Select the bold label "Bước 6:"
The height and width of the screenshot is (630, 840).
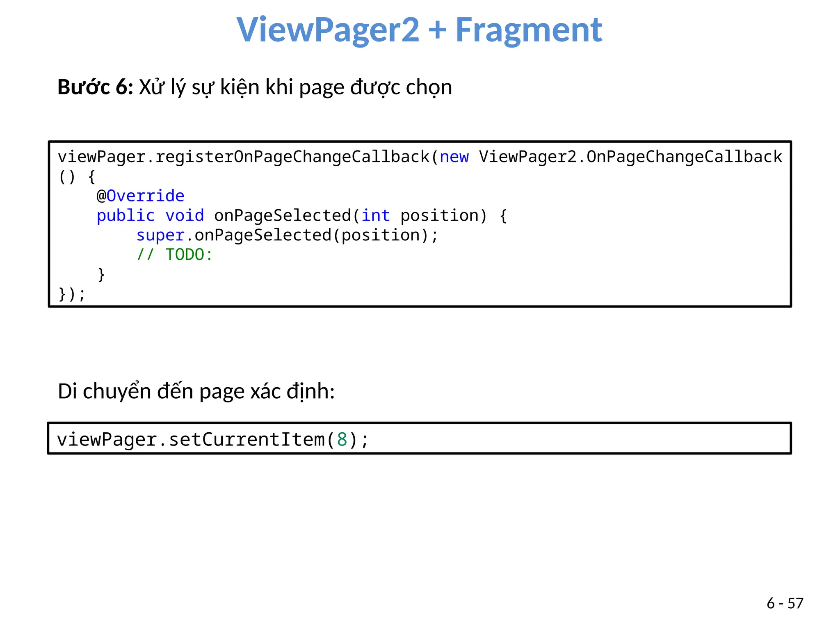click(x=95, y=87)
